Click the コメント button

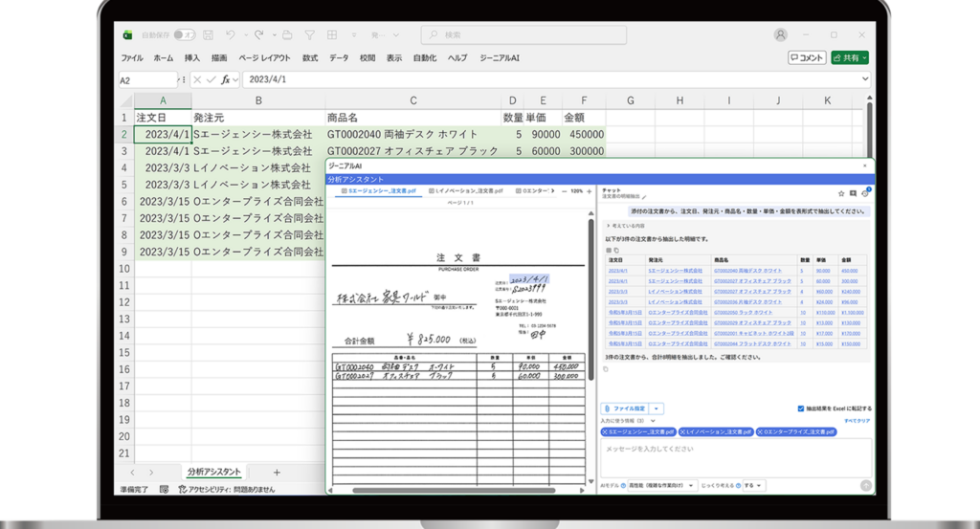tap(807, 57)
